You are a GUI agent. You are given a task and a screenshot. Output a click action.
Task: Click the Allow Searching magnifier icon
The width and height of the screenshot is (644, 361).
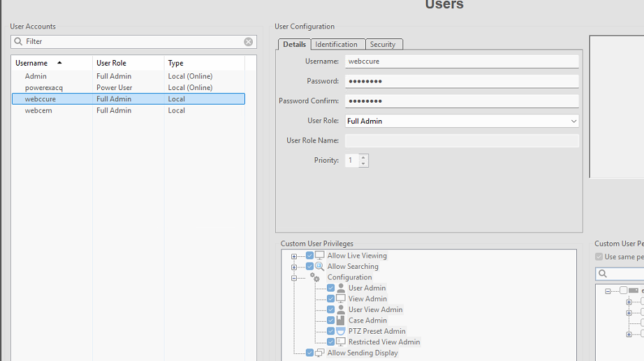[x=320, y=267]
